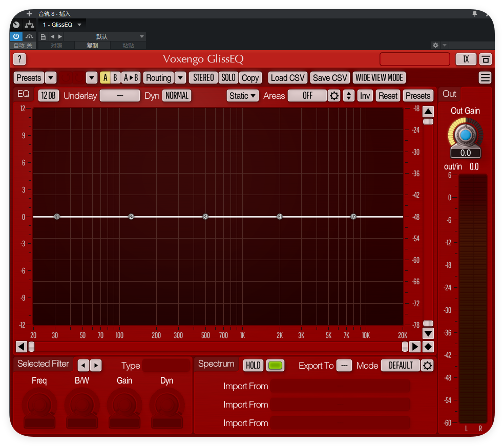Open 12 DB range selector
Viewport: 504px width, 446px height.
(49, 96)
